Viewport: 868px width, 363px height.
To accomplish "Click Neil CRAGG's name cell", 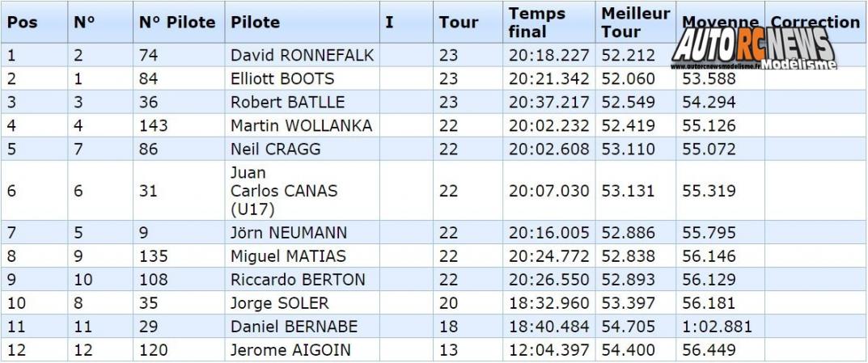I will point(275,149).
